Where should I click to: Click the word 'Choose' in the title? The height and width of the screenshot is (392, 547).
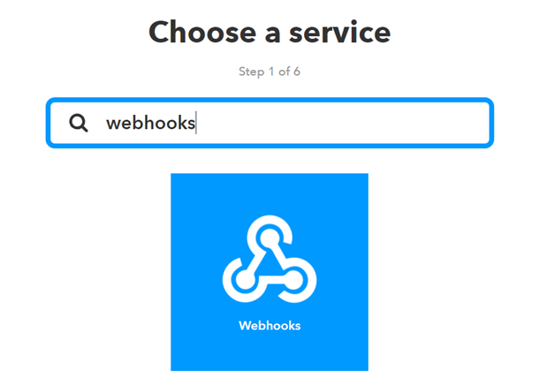[202, 32]
